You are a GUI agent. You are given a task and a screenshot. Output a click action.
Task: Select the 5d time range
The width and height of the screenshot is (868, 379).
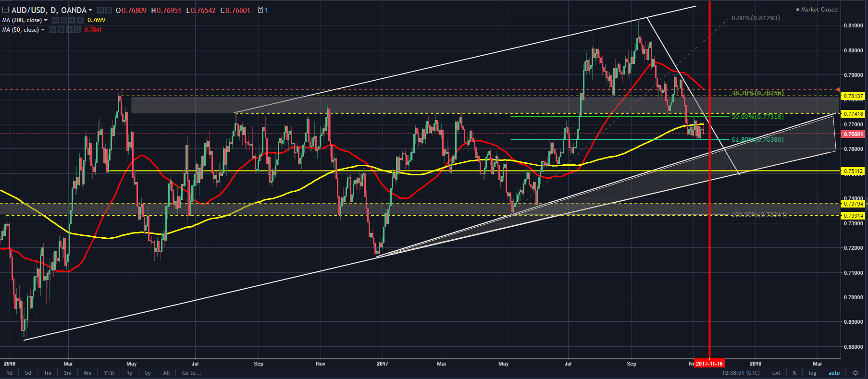(x=28, y=373)
